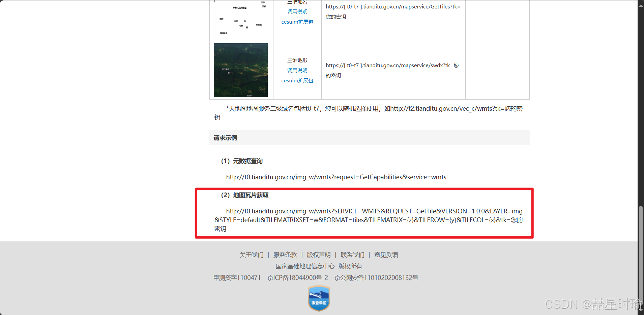
Task: Open 调用说明 link under 三维地形
Action: click(x=297, y=70)
